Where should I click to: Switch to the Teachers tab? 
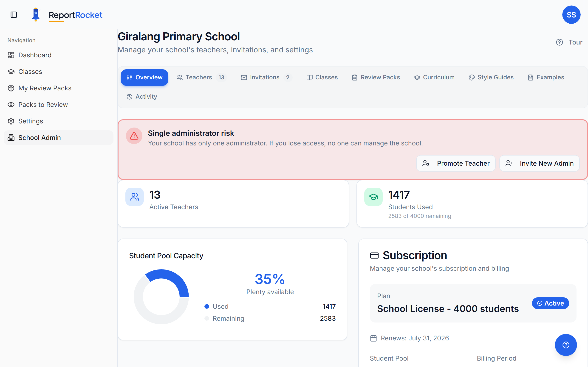point(199,77)
